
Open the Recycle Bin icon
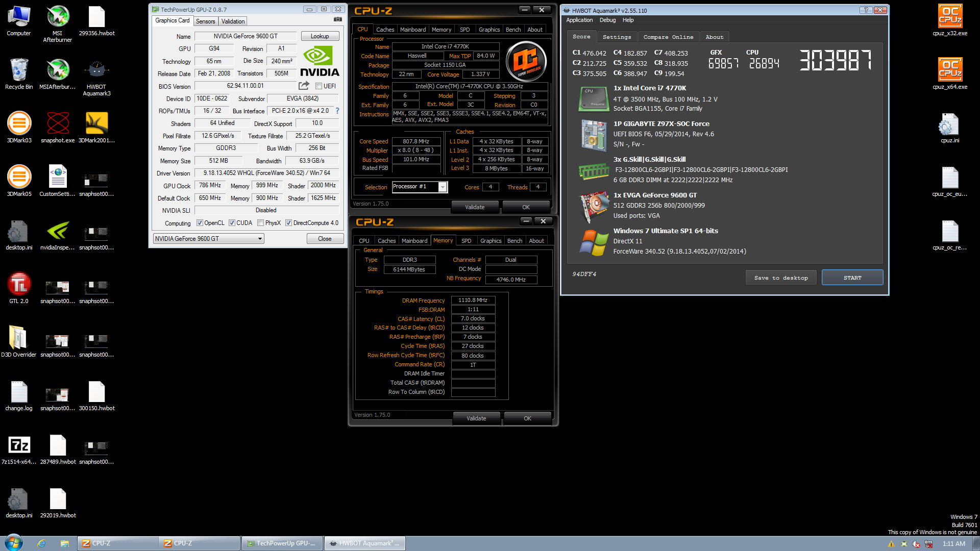click(19, 74)
